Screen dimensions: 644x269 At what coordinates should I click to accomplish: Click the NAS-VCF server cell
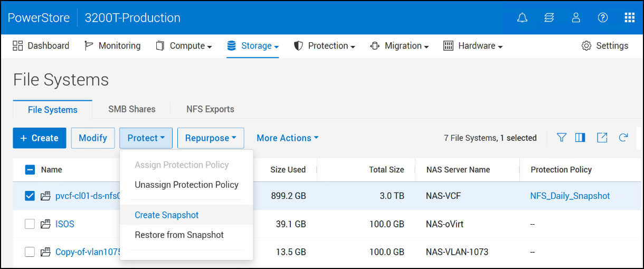444,196
